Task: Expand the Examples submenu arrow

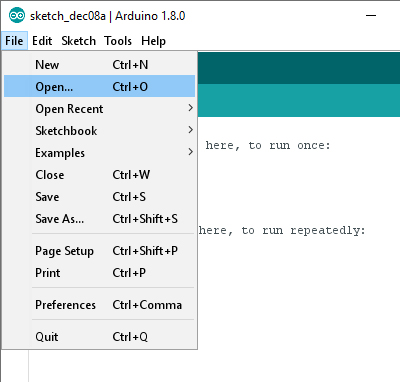Action: [x=190, y=152]
